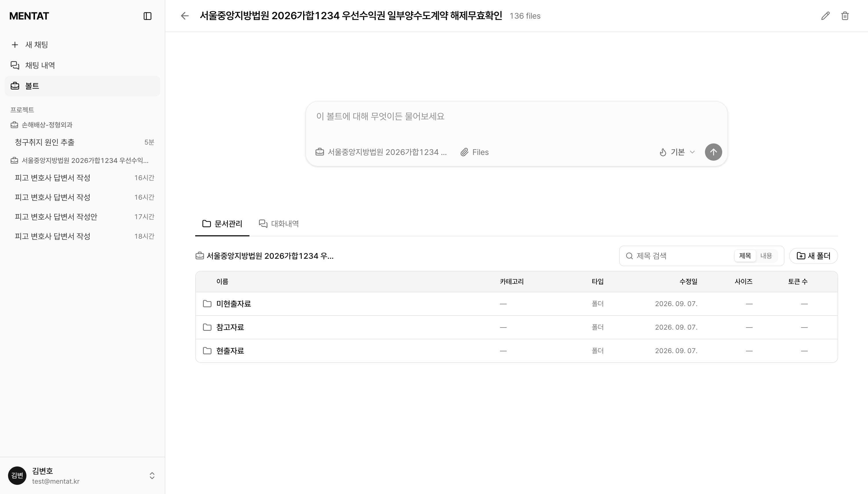Toggle search mode to 제목

click(x=745, y=256)
